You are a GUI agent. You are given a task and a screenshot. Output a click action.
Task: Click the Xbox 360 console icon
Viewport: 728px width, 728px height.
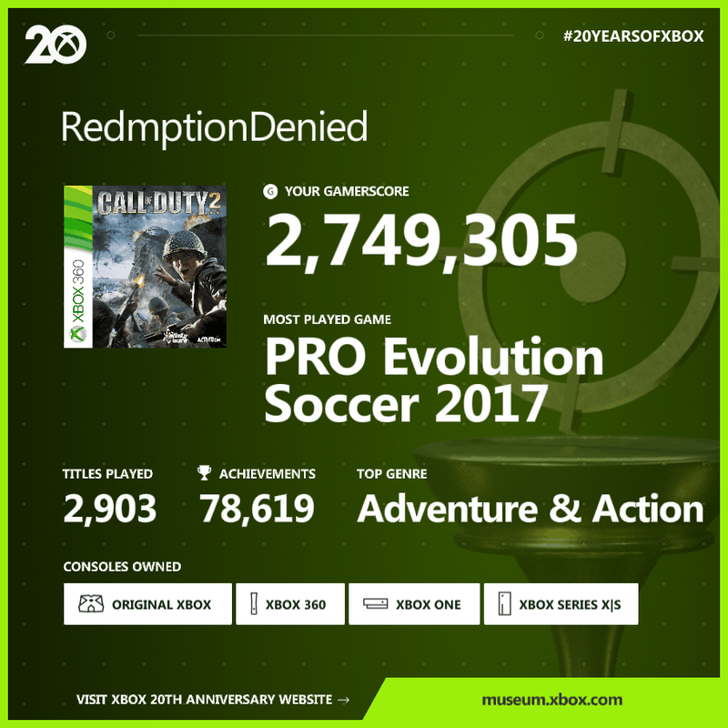251,604
